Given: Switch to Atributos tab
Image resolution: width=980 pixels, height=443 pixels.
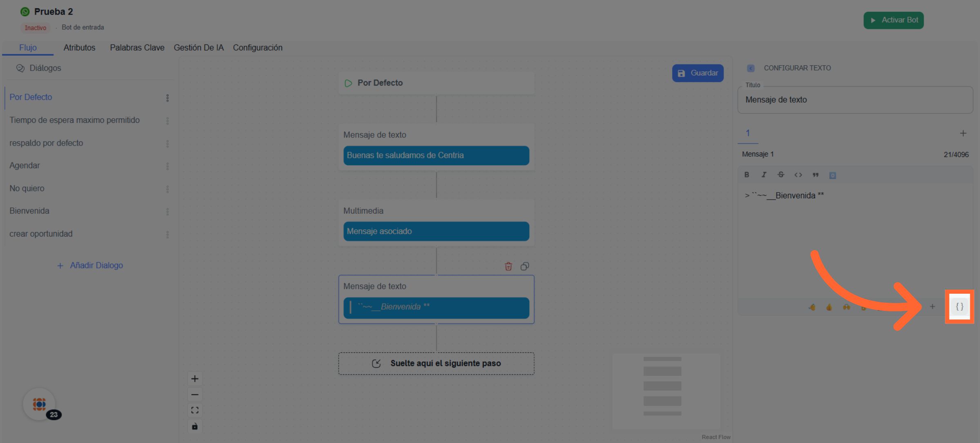Looking at the screenshot, I should click(79, 48).
